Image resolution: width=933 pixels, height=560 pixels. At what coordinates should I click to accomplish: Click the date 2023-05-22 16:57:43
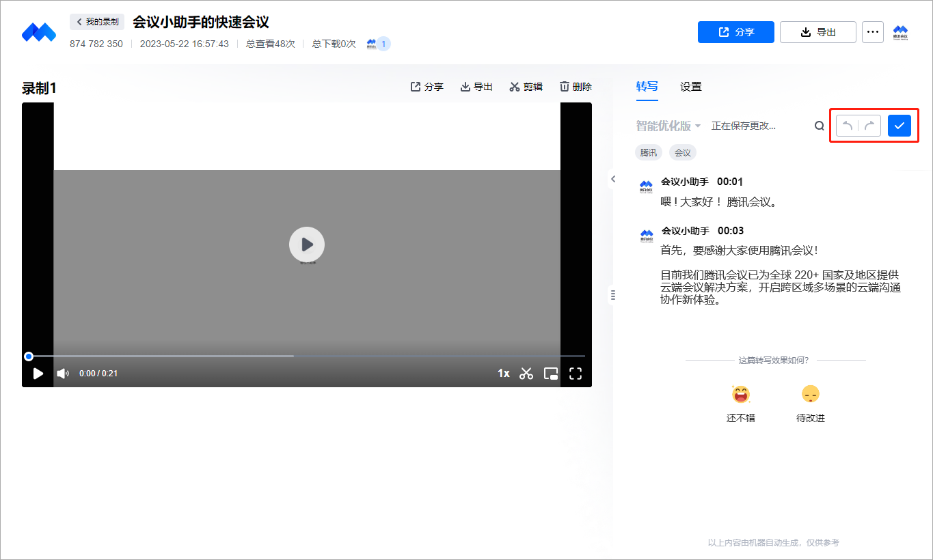(185, 44)
